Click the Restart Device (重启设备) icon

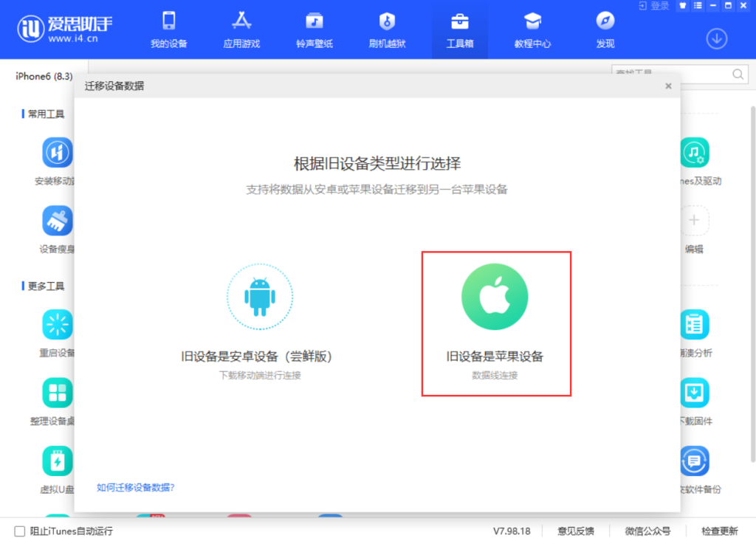[x=58, y=325]
